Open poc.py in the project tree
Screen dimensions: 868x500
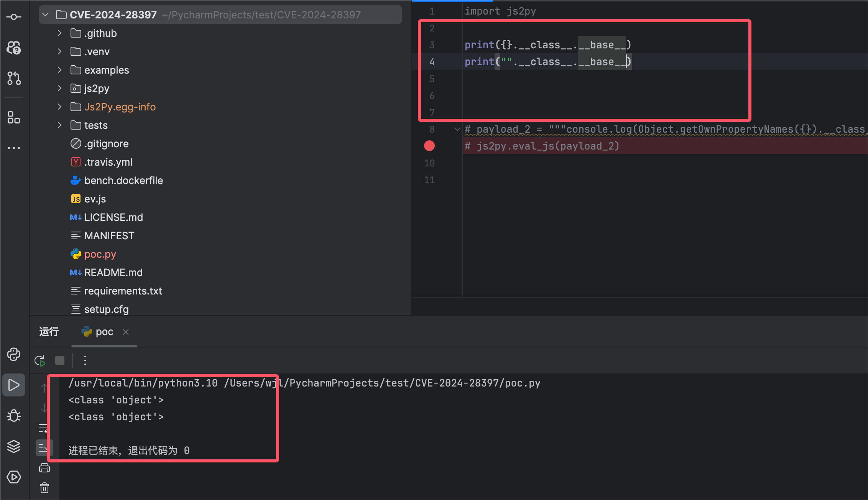click(100, 254)
